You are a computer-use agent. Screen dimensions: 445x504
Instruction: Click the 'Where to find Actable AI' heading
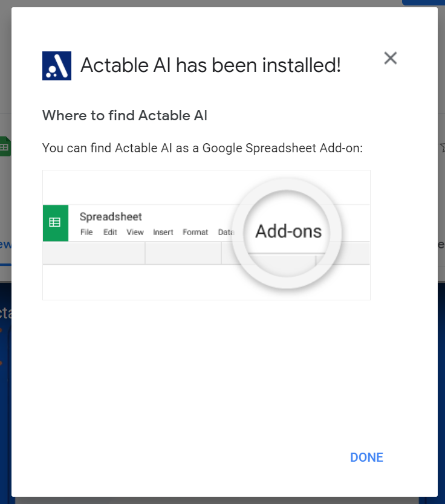(x=125, y=115)
